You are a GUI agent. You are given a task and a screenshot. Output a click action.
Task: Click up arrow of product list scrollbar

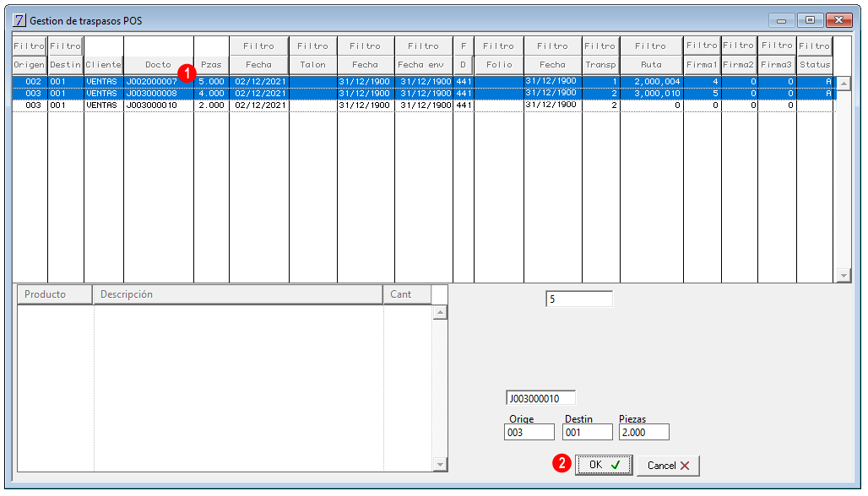pyautogui.click(x=440, y=313)
